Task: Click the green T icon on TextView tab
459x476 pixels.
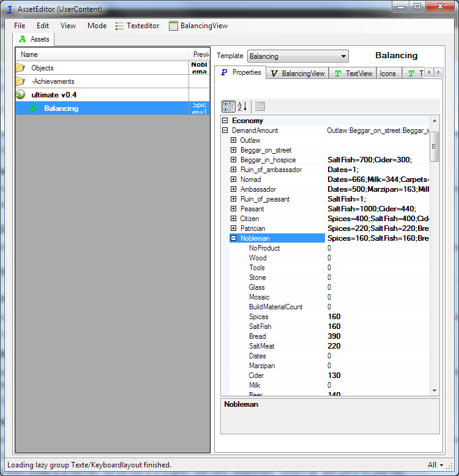Action: [338, 74]
